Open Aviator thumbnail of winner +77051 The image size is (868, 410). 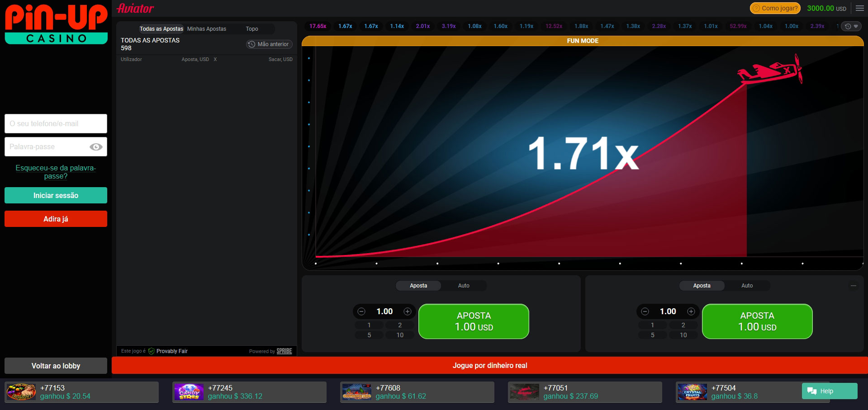[x=524, y=392]
